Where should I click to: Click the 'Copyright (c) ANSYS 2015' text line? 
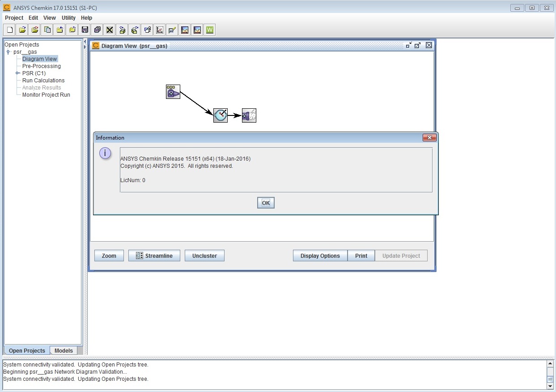[177, 166]
